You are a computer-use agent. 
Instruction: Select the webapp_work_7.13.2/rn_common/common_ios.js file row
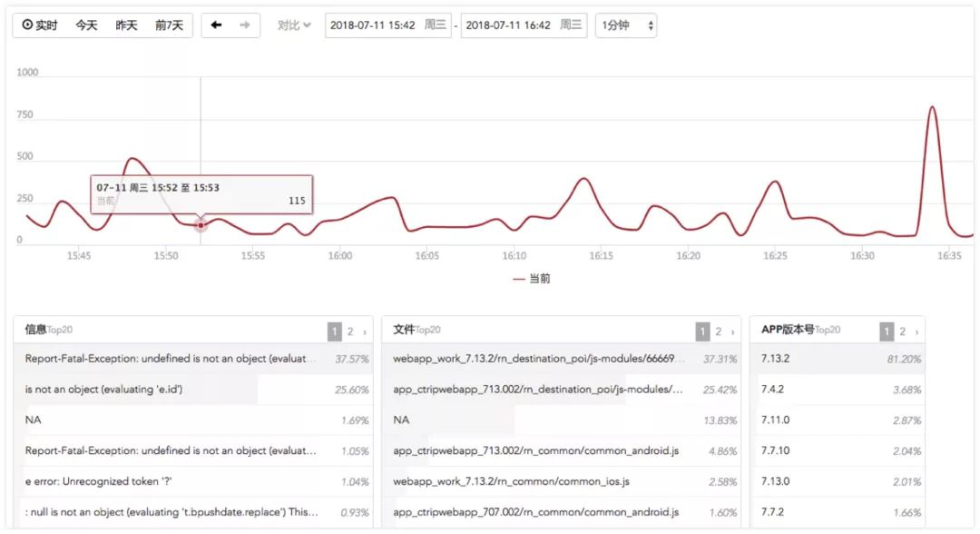point(562,481)
